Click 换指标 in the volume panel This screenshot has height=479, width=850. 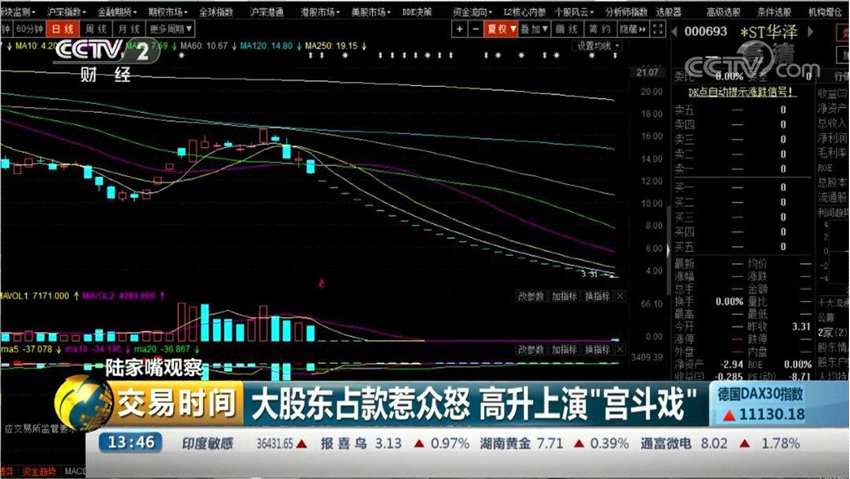pyautogui.click(x=597, y=296)
